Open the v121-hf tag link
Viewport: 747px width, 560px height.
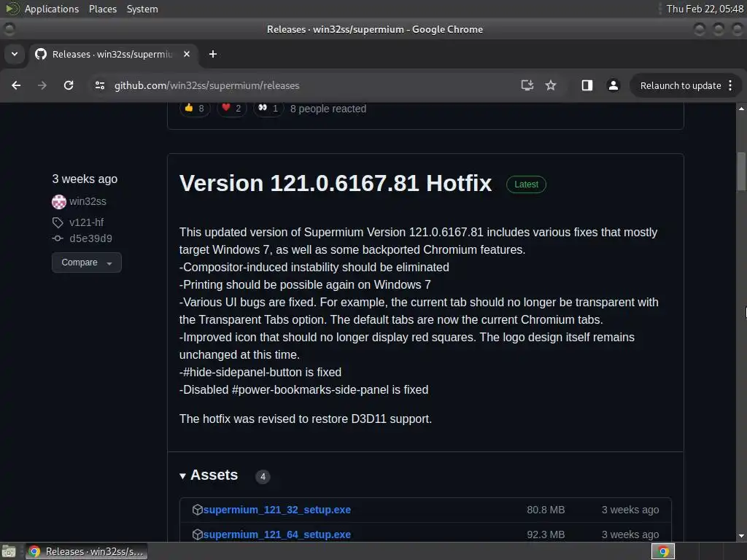pos(86,222)
